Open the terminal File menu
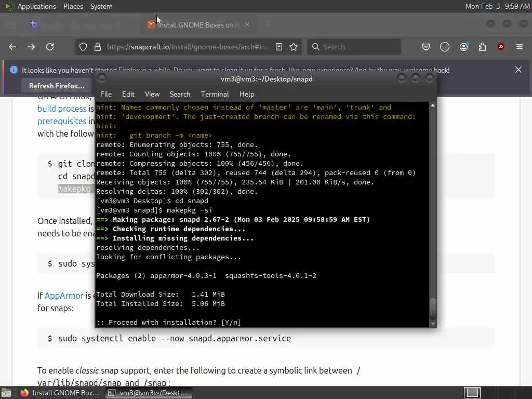The height and width of the screenshot is (399, 532). 106,95
